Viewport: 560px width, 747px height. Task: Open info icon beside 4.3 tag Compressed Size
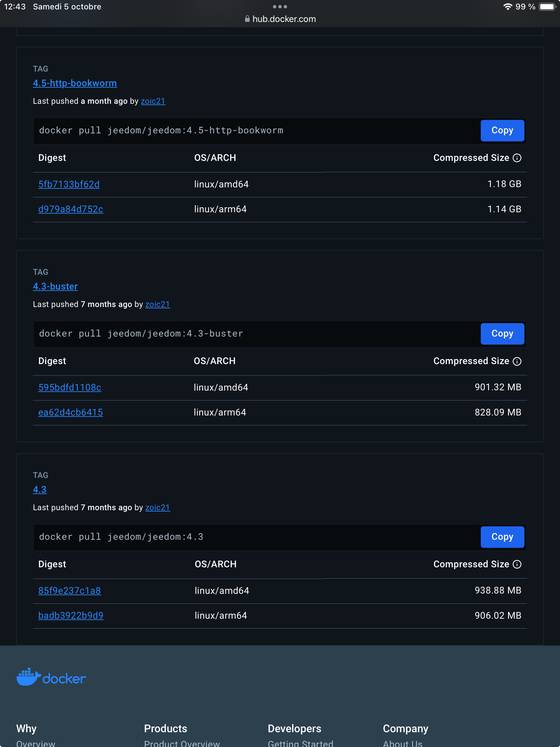pyautogui.click(x=517, y=564)
